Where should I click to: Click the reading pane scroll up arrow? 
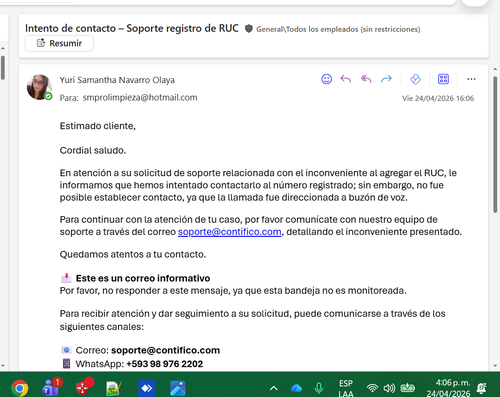point(495,69)
